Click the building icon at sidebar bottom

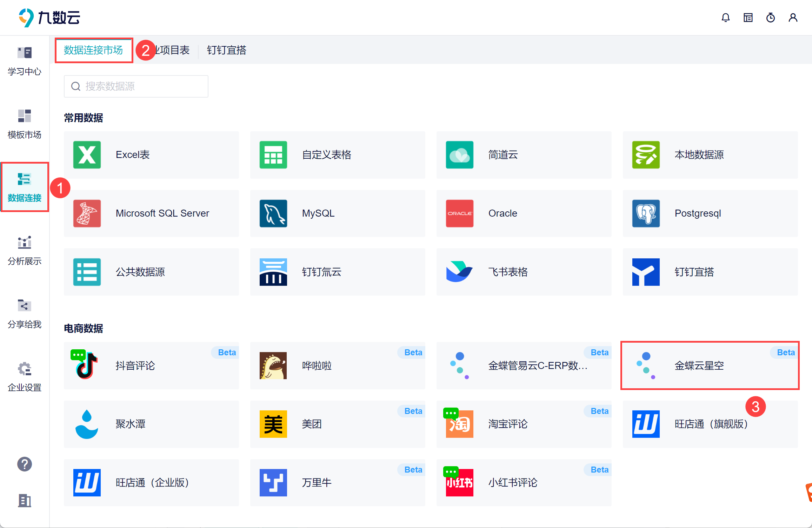pyautogui.click(x=25, y=501)
